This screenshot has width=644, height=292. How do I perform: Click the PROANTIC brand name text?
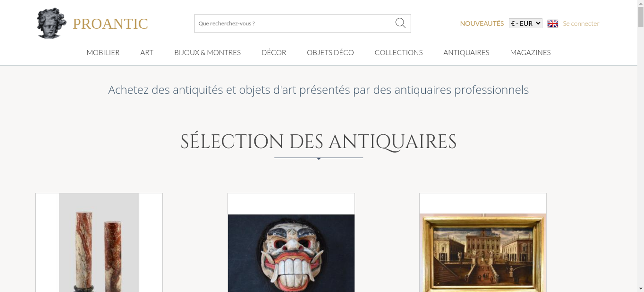[x=110, y=24]
